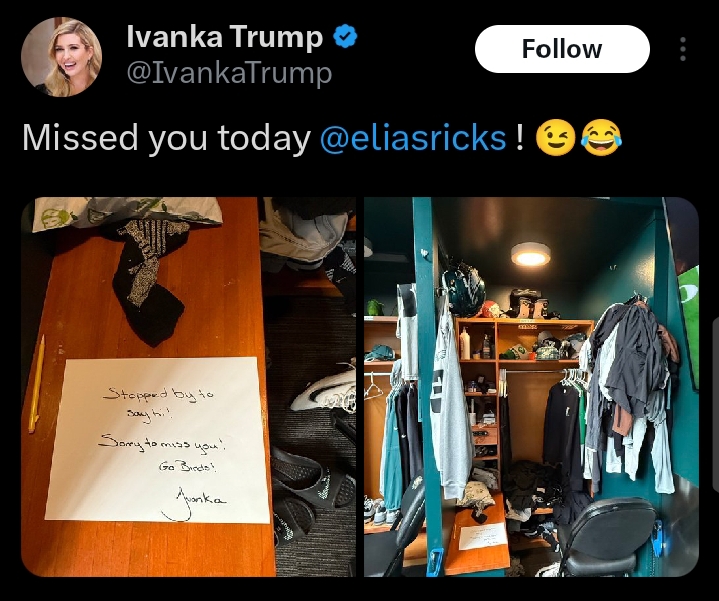This screenshot has height=601, width=719.
Task: Click the winking face emoji
Action: click(555, 138)
